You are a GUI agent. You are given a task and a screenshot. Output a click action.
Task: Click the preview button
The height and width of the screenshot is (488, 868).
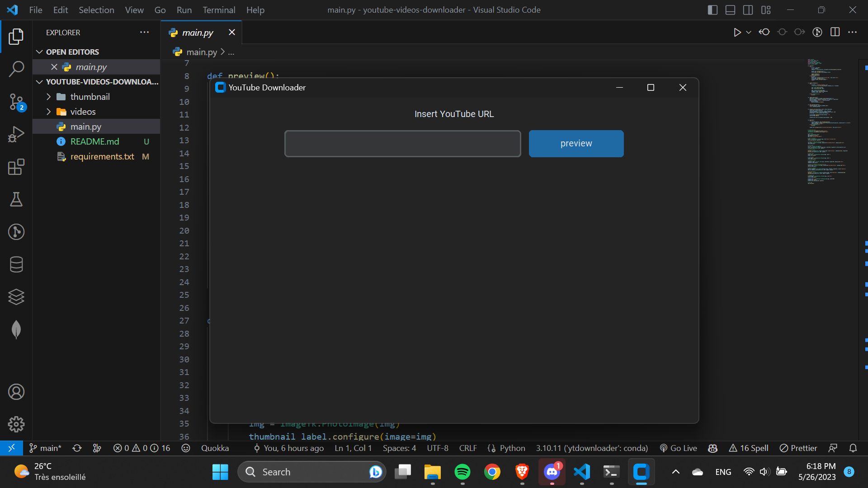point(576,144)
